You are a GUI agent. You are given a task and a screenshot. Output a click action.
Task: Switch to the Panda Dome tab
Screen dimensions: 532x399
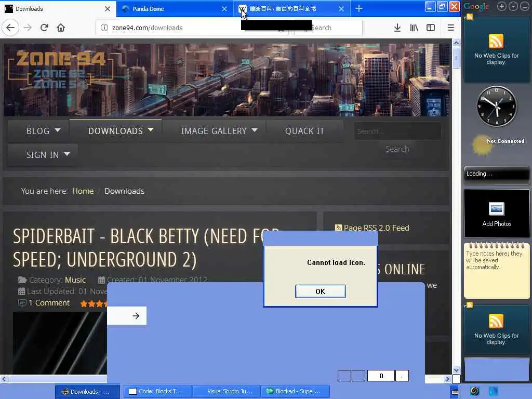pyautogui.click(x=175, y=8)
